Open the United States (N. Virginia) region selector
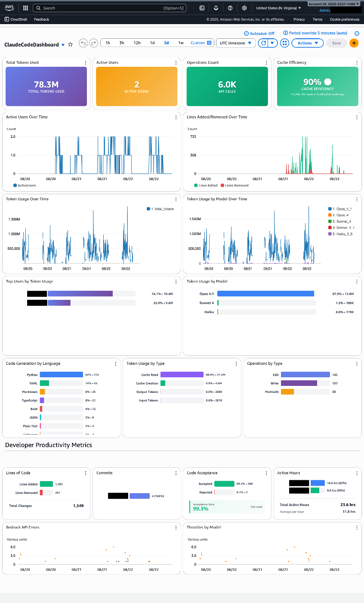364x603 pixels. (x=278, y=8)
